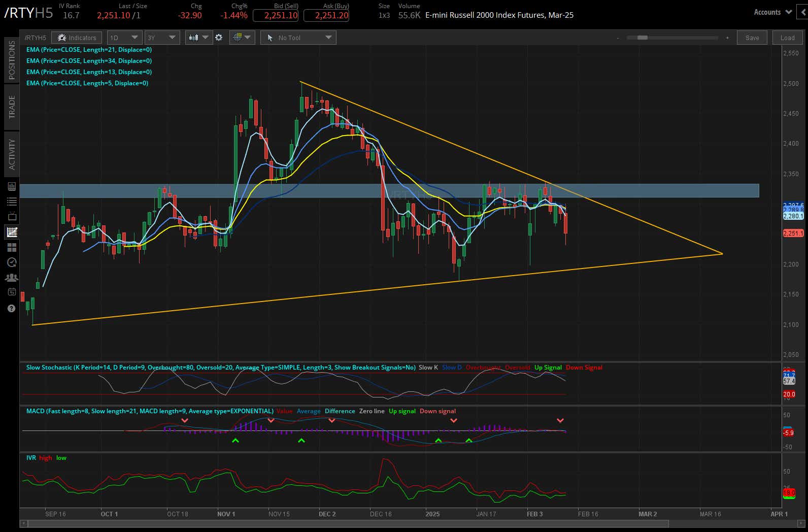Image resolution: width=808 pixels, height=532 pixels.
Task: Open the community people icon
Action: tap(12, 277)
